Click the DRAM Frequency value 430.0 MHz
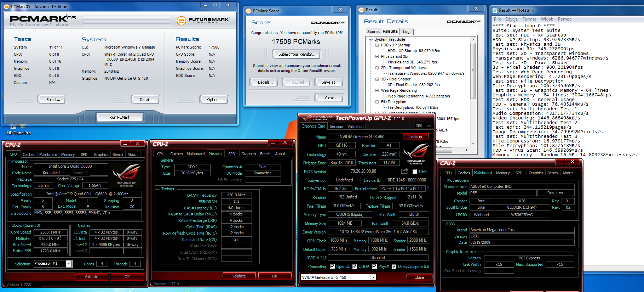This screenshot has width=644, height=292. pyautogui.click(x=236, y=195)
